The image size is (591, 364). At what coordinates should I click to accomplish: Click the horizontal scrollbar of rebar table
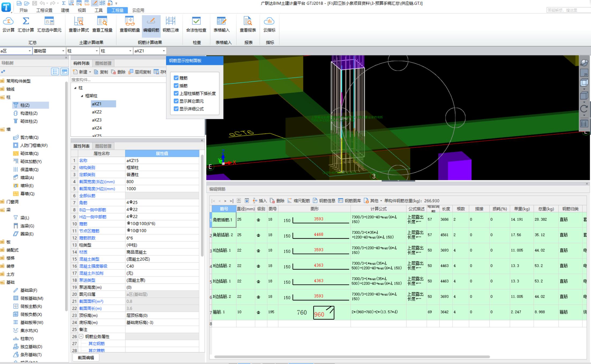352,357
